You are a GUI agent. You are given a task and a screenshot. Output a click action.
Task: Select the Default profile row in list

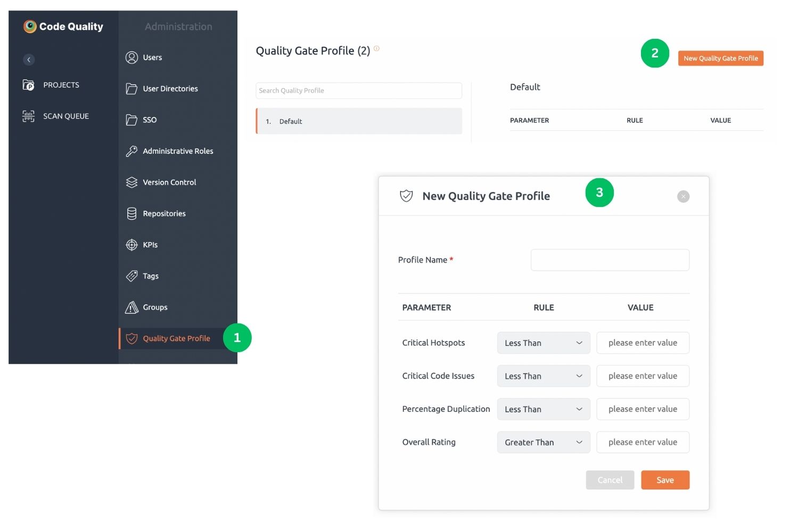coord(359,121)
